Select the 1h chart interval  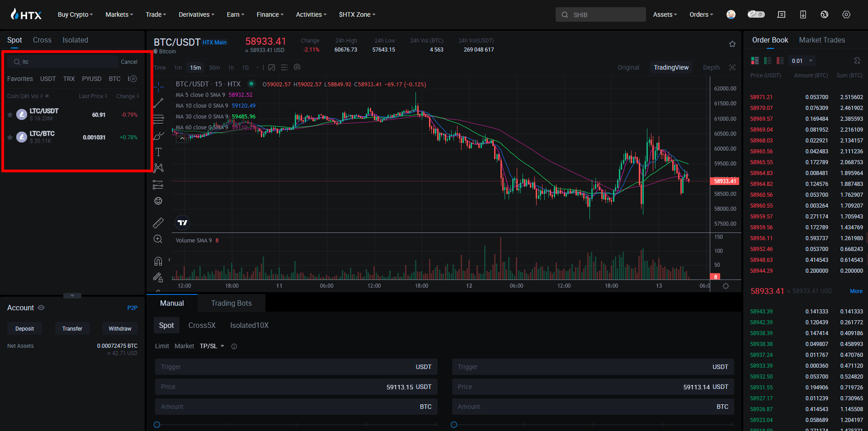(231, 67)
